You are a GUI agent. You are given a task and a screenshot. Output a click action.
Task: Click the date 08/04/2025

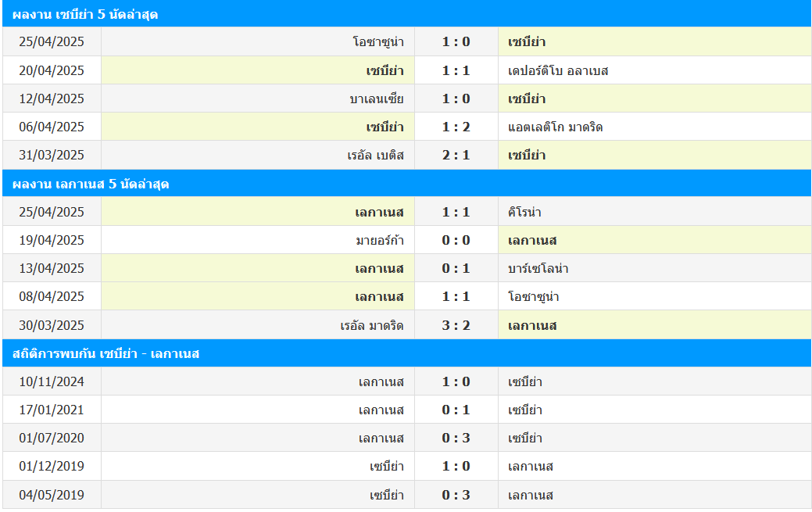(x=52, y=296)
